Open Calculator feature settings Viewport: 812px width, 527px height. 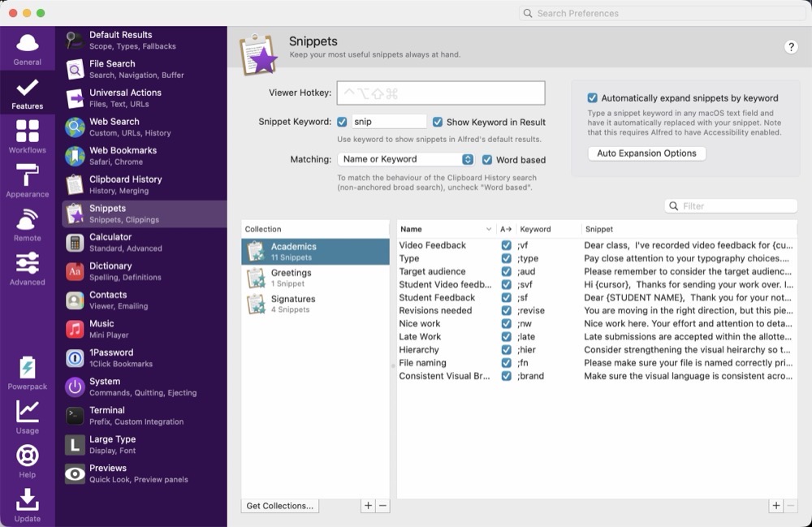coord(144,242)
